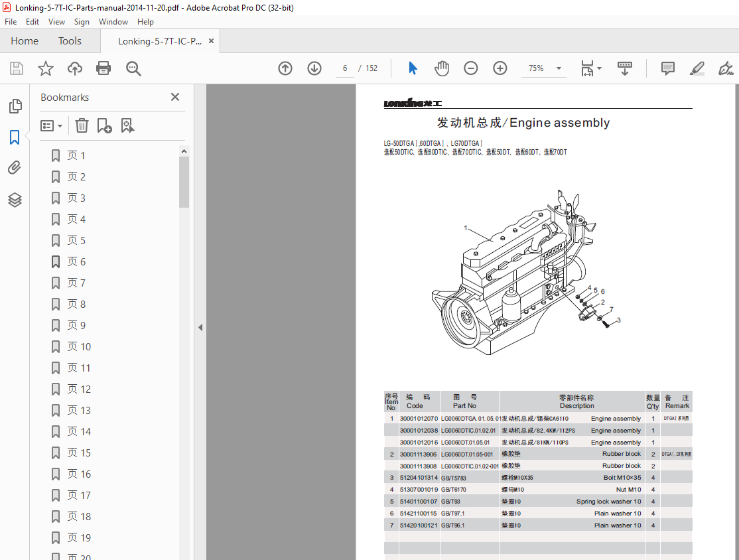739x560 pixels.
Task: Zoom out with minus button
Action: [471, 68]
